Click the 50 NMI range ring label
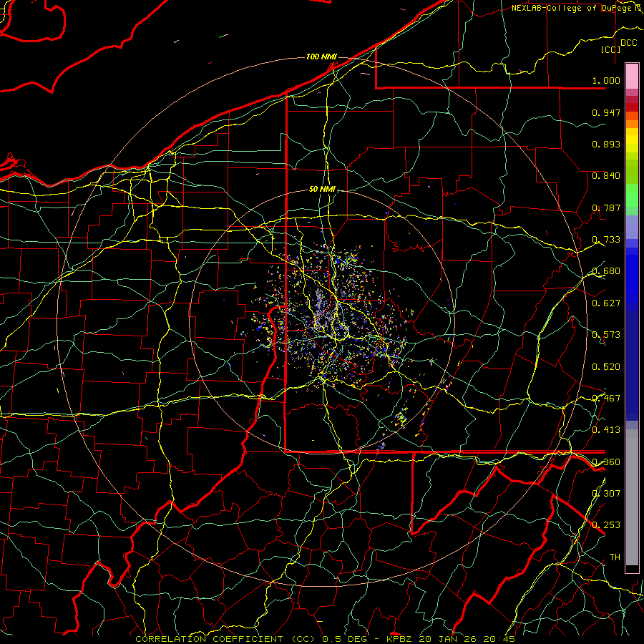The height and width of the screenshot is (644, 644). (322, 190)
